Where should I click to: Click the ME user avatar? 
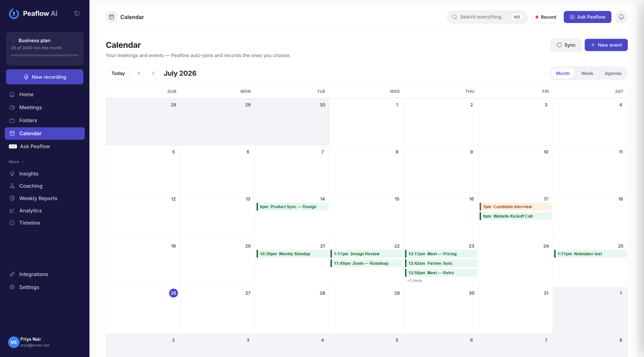pos(14,342)
